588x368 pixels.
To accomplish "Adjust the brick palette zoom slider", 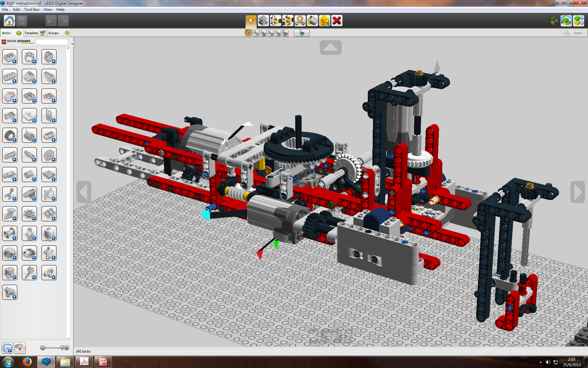I will 54,348.
